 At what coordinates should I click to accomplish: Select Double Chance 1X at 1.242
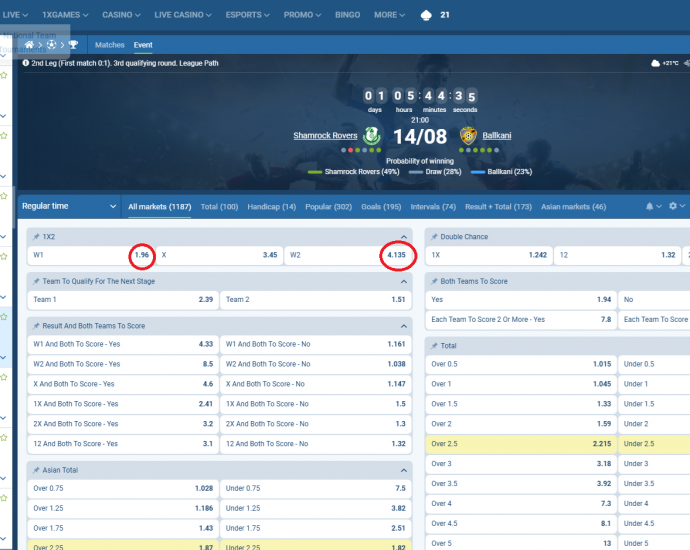(x=488, y=255)
